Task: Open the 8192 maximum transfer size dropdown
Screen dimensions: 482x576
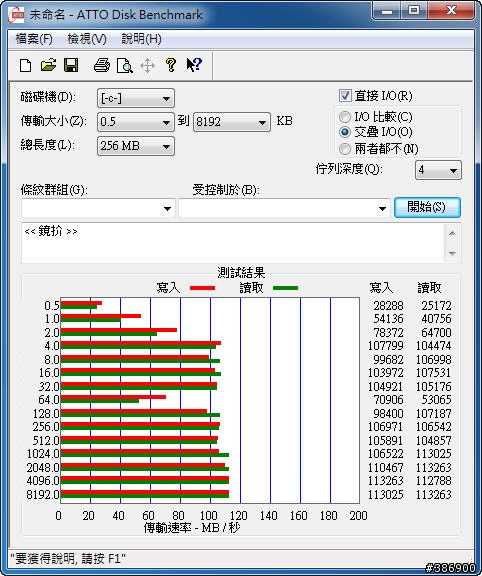Action: click(x=232, y=122)
